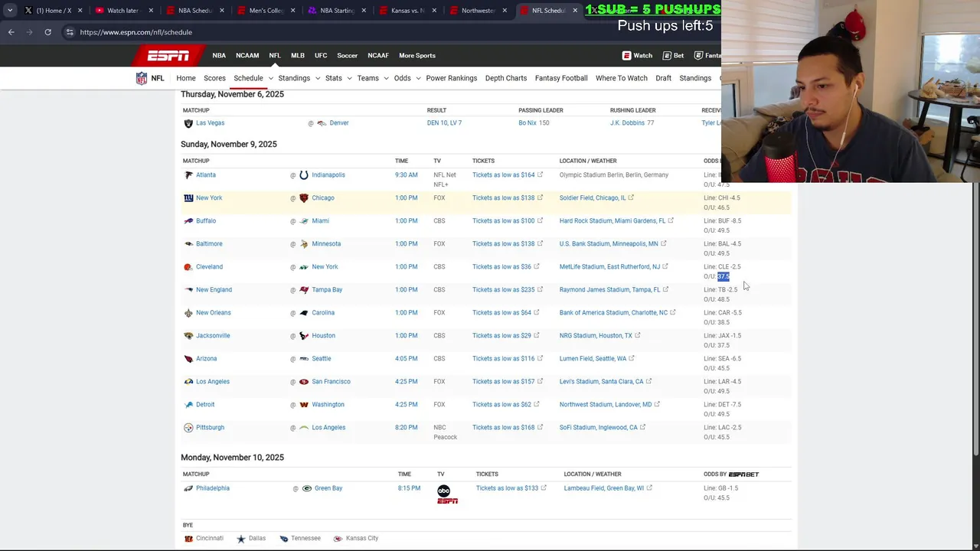Go back with the browser back arrow
Screen dimensions: 980x551
[x=11, y=32]
